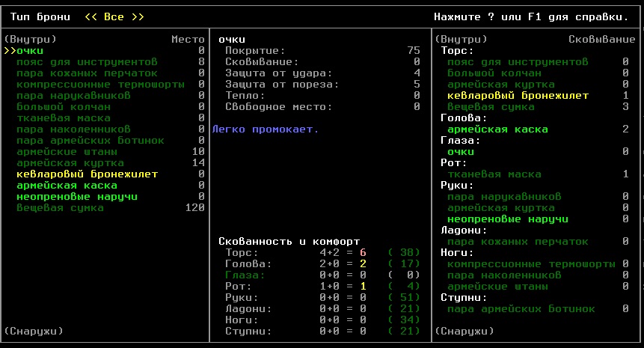Select пара кожаных перчаток in left list
This screenshot has height=348, width=644.
coord(87,73)
